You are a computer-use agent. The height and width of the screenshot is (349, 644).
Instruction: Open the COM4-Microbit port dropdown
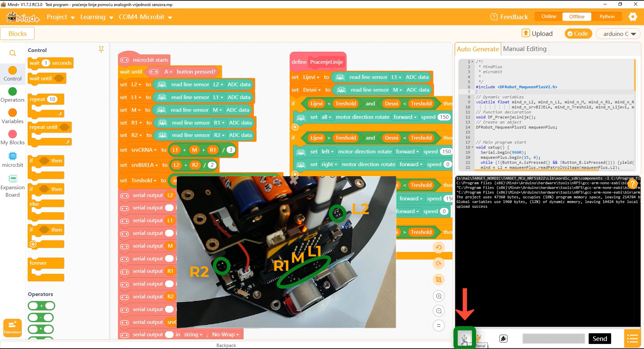pyautogui.click(x=145, y=17)
